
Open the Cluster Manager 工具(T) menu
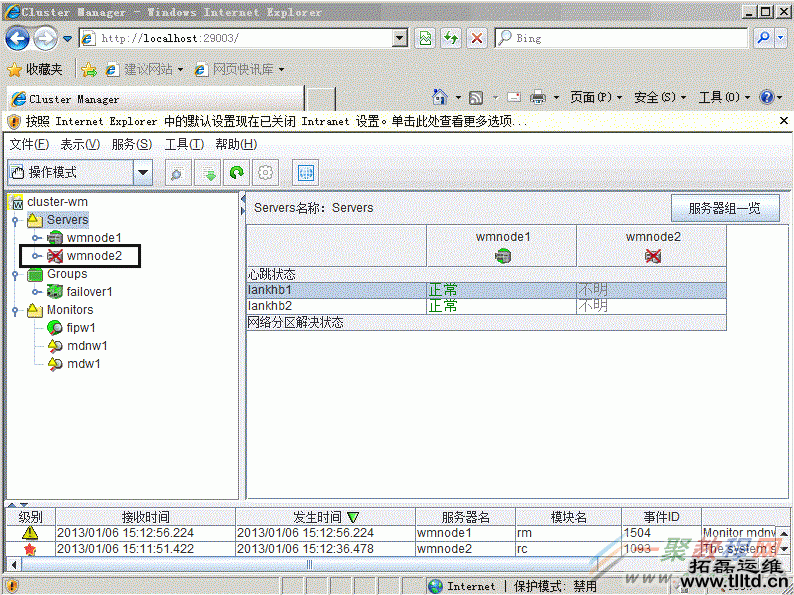(184, 145)
